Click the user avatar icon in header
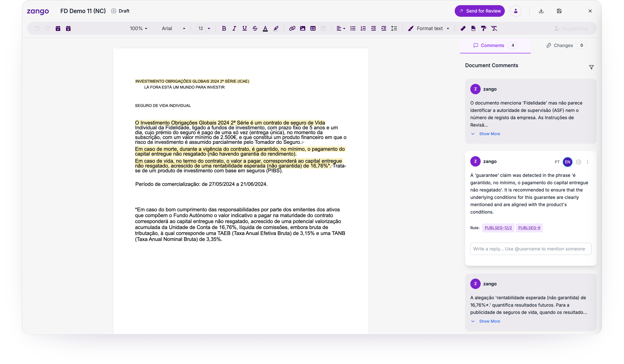The image size is (624, 364). [x=516, y=11]
